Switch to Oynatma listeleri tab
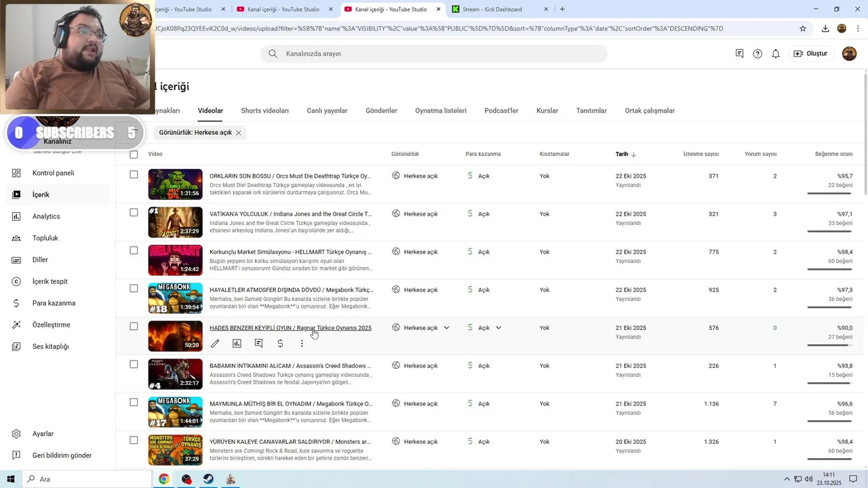The width and height of the screenshot is (868, 488). (x=441, y=110)
